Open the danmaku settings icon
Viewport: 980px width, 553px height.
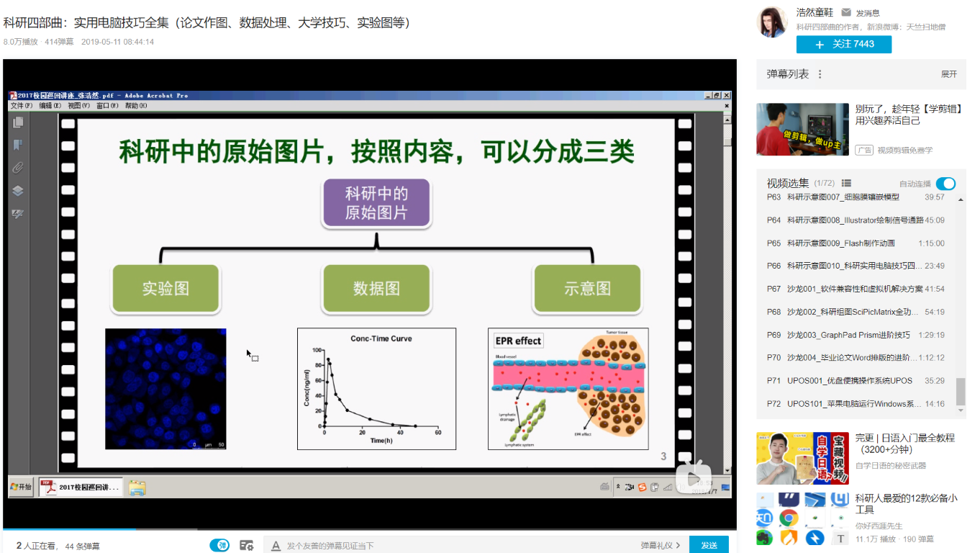pos(247,545)
